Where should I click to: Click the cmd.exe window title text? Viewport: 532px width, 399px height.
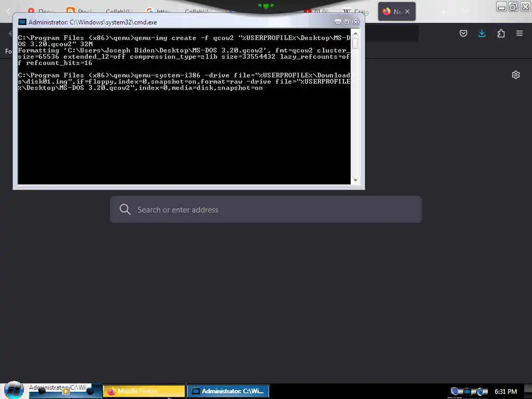tap(92, 22)
